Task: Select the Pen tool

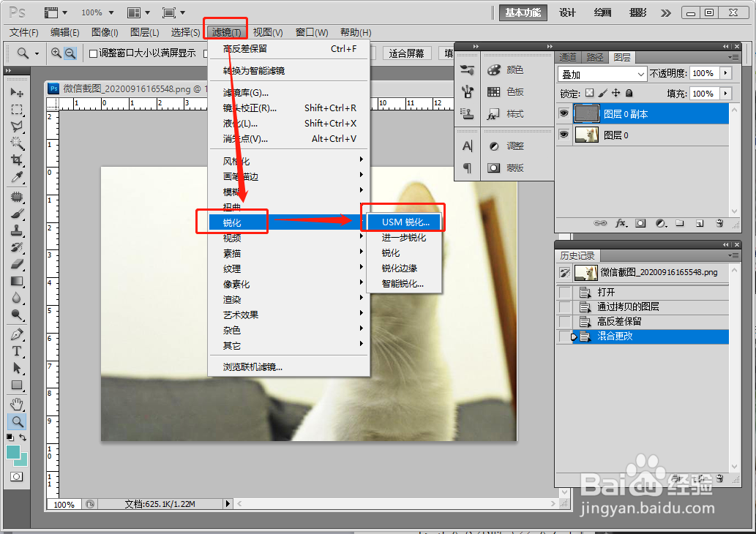Action: pos(17,334)
